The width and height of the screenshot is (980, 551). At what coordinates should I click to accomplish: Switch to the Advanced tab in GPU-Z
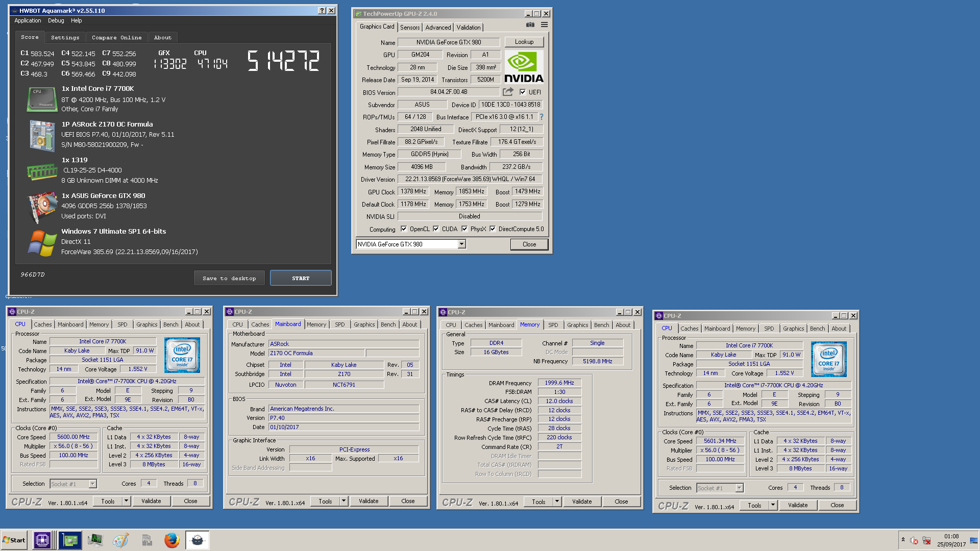(x=438, y=28)
